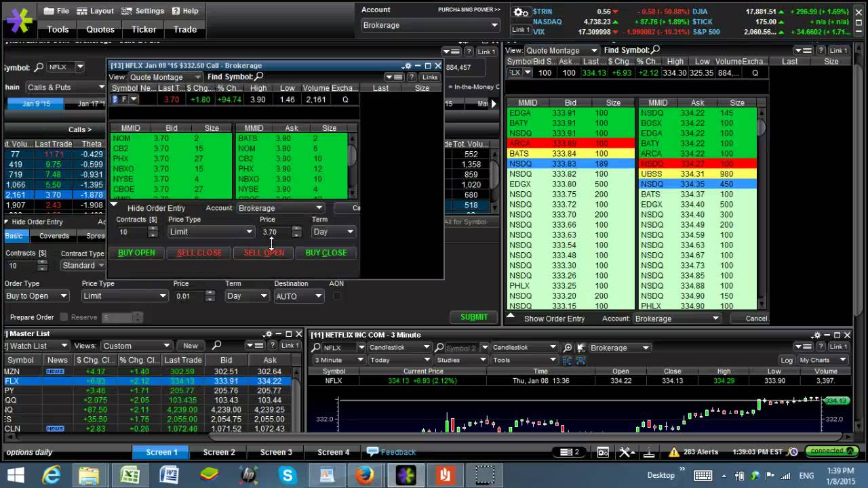
Task: Click the green SUBMIT button
Action: click(x=474, y=317)
